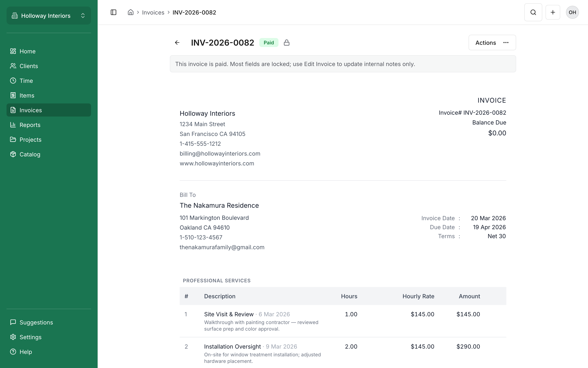Viewport: 588px width, 368px height.
Task: Click the INV-2026-0082 page heading
Action: [x=223, y=43]
